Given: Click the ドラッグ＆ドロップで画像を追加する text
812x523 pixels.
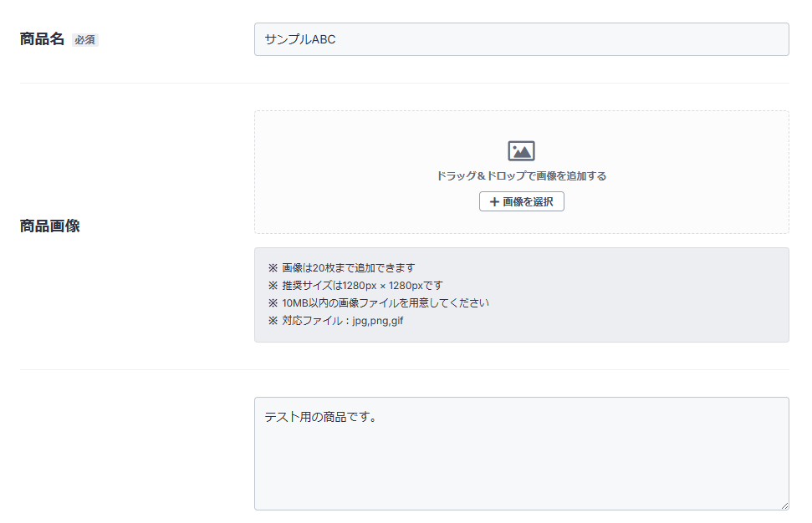Looking at the screenshot, I should (521, 176).
